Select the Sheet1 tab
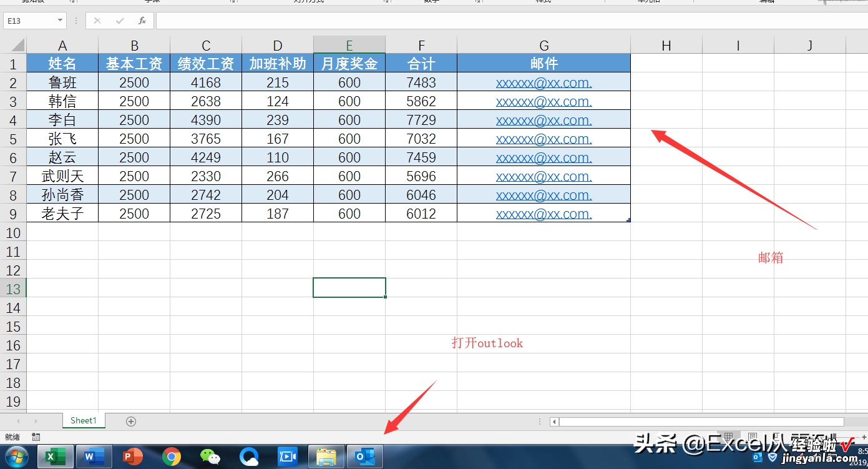The image size is (868, 469). tap(84, 420)
